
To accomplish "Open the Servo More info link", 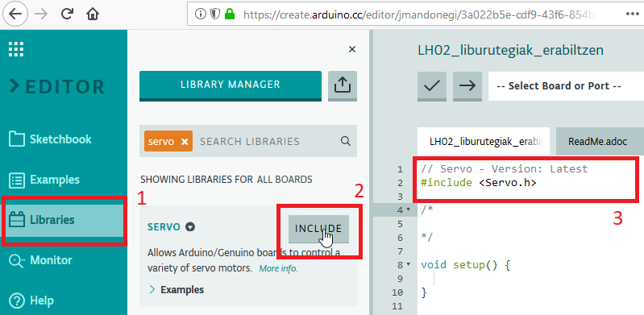I will coord(278,269).
